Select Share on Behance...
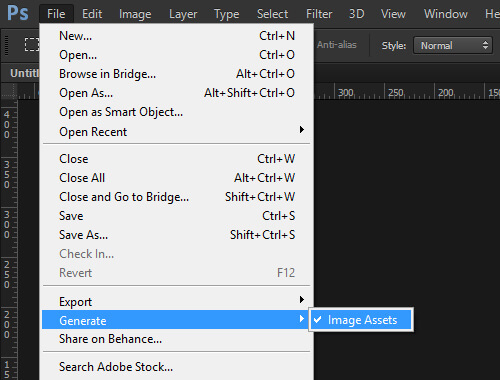Screen dimensions: 500x380 (177, 339)
